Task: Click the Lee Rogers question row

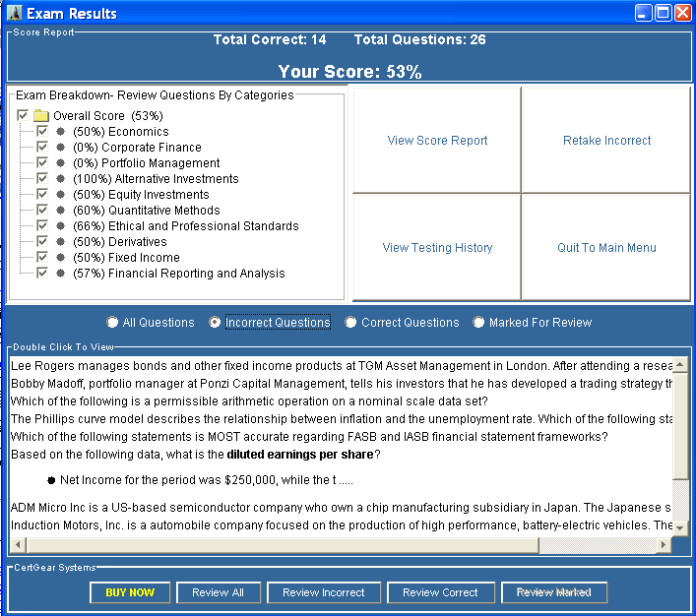Action: pos(341,366)
